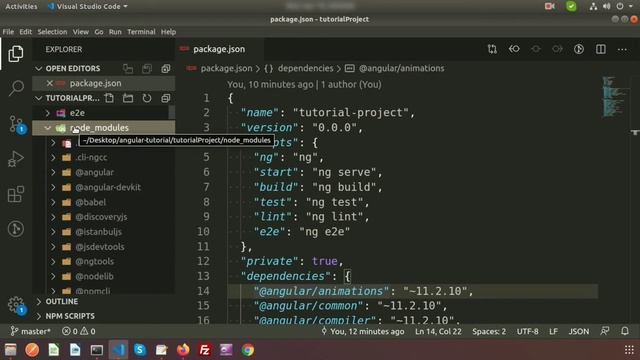Click Spaces: 2 indentation setting
Screen dimensions: 640x360
coord(489,331)
